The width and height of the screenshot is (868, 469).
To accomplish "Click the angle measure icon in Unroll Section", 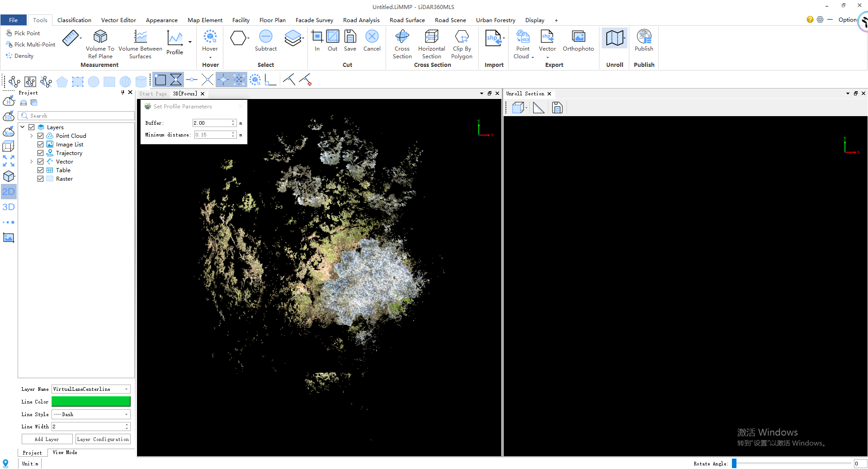I will [538, 108].
